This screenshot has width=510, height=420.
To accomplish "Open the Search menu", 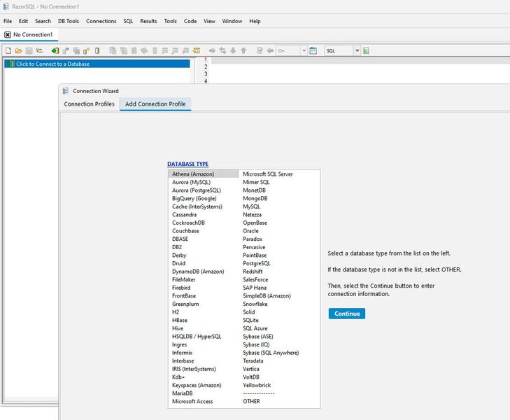I will click(x=43, y=21).
